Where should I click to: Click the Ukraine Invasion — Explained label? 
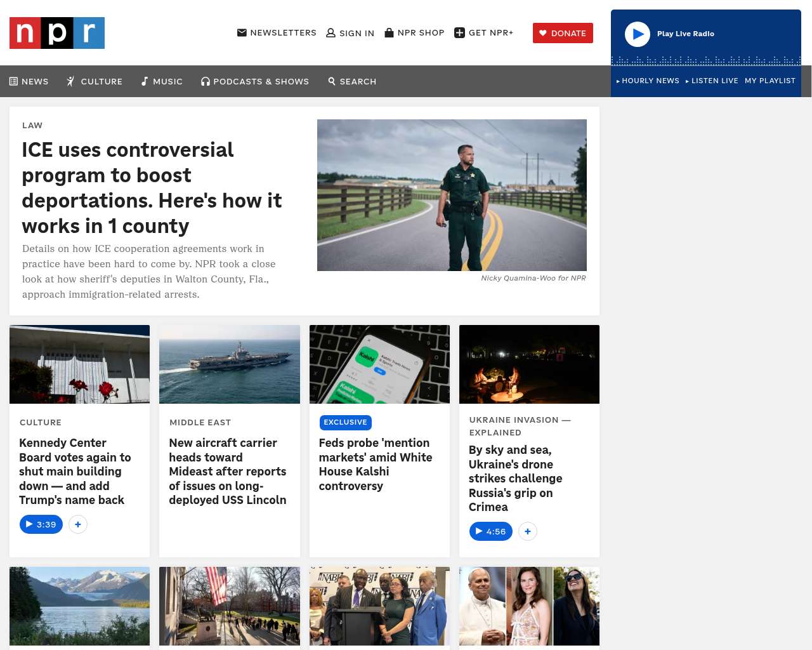click(x=520, y=427)
